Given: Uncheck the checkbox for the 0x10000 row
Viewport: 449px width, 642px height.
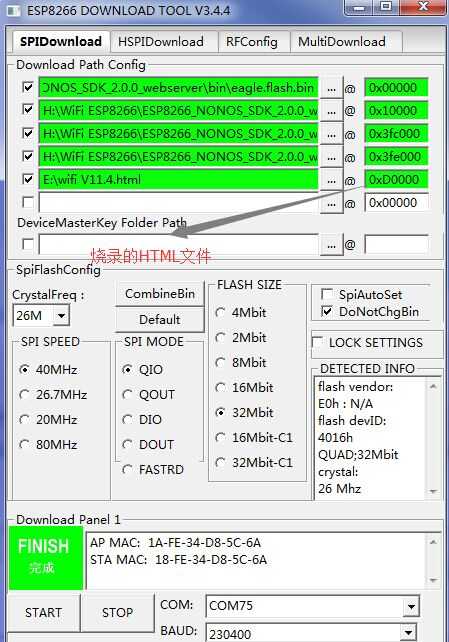Looking at the screenshot, I should pos(28,110).
